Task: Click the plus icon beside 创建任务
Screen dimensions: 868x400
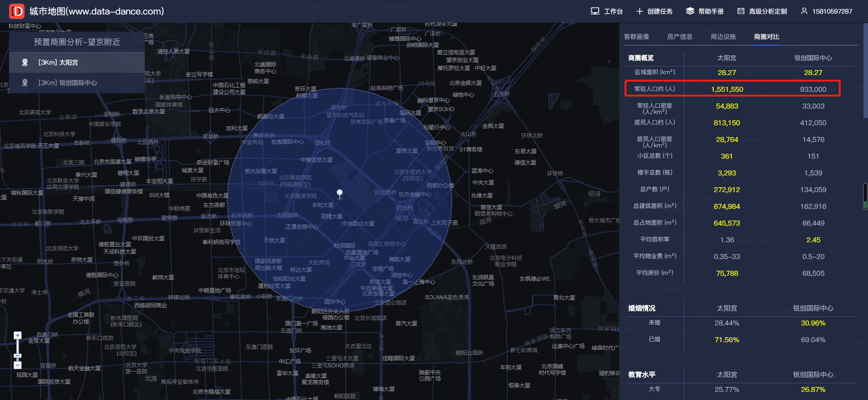Action: [640, 11]
